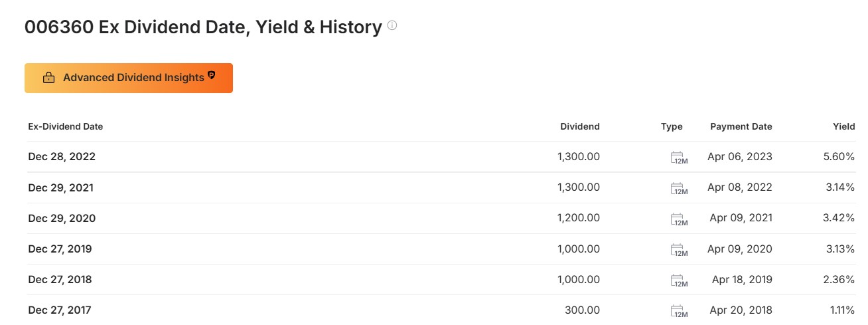Sort by the Payment Date column header

(x=741, y=126)
